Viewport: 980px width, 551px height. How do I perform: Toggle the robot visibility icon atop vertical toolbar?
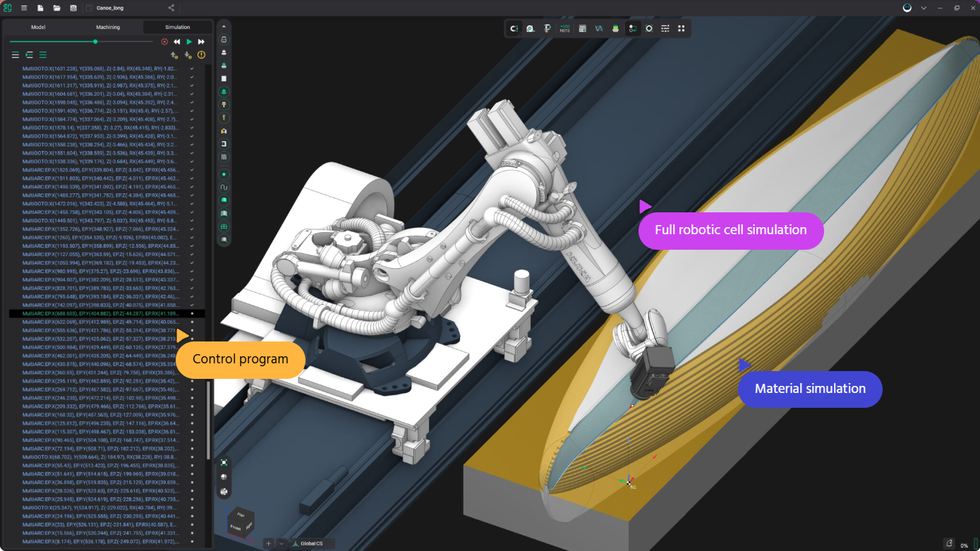tap(224, 40)
